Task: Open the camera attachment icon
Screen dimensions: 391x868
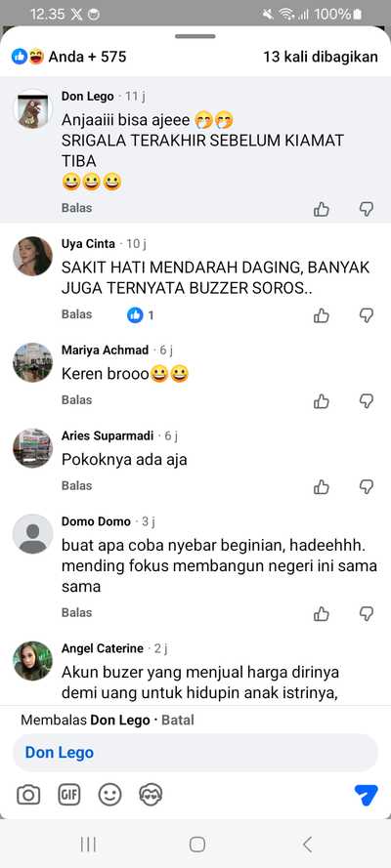Action: [x=28, y=796]
